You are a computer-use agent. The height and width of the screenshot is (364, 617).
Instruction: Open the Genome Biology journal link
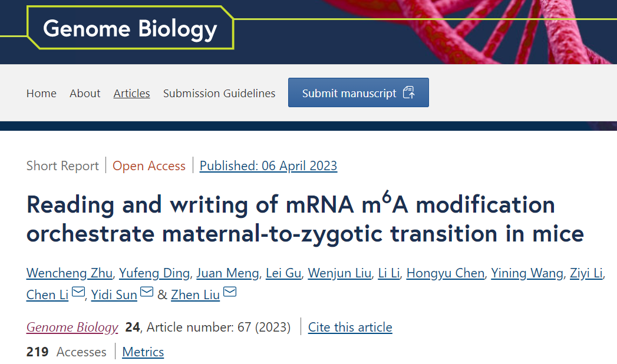pyautogui.click(x=72, y=327)
